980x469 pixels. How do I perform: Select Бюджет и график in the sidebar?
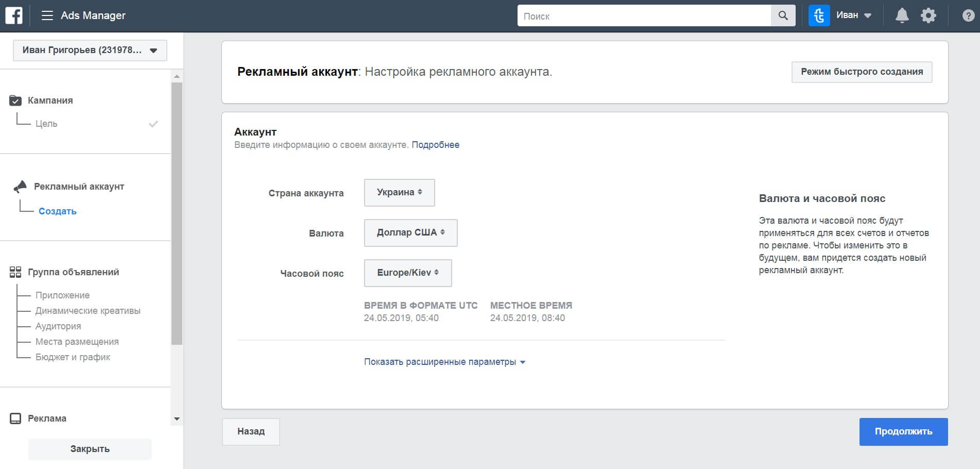[x=73, y=357]
